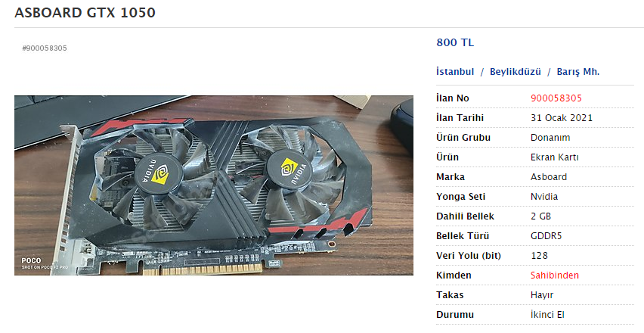Click the ASBOARD GTX 1050 listing title
The height and width of the screenshot is (333, 644).
point(85,12)
